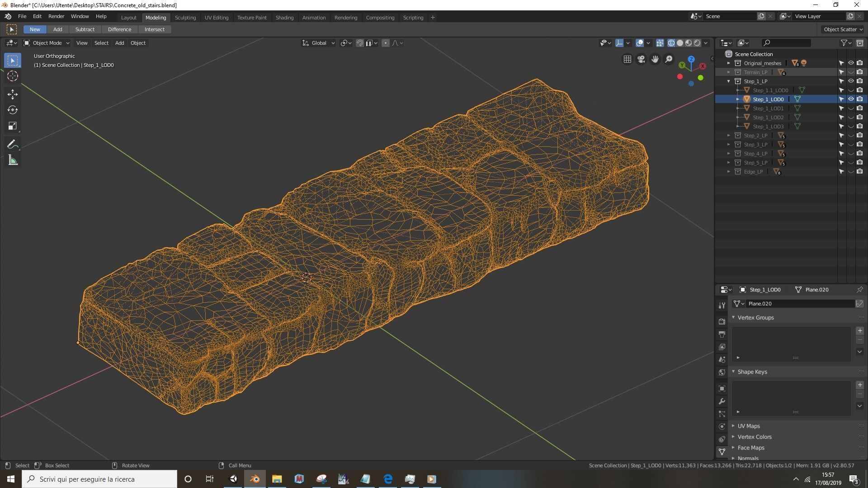Pin the properties editor context

pyautogui.click(x=859, y=290)
